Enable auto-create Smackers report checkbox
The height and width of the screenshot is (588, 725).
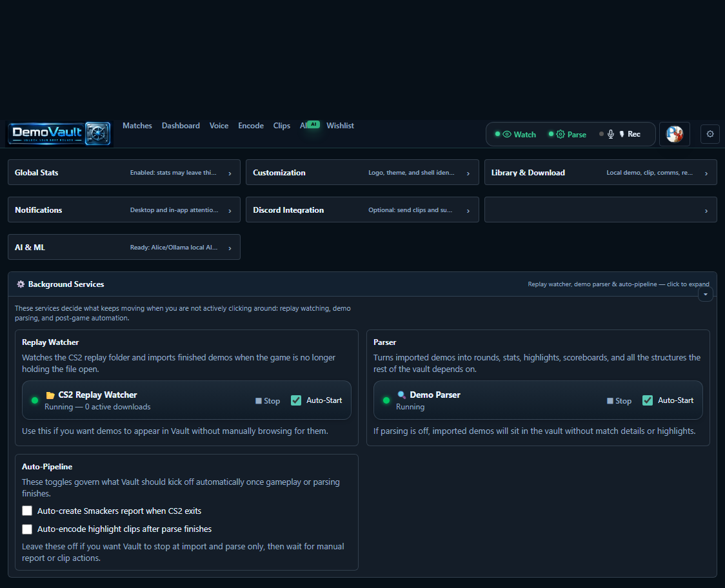(x=27, y=511)
